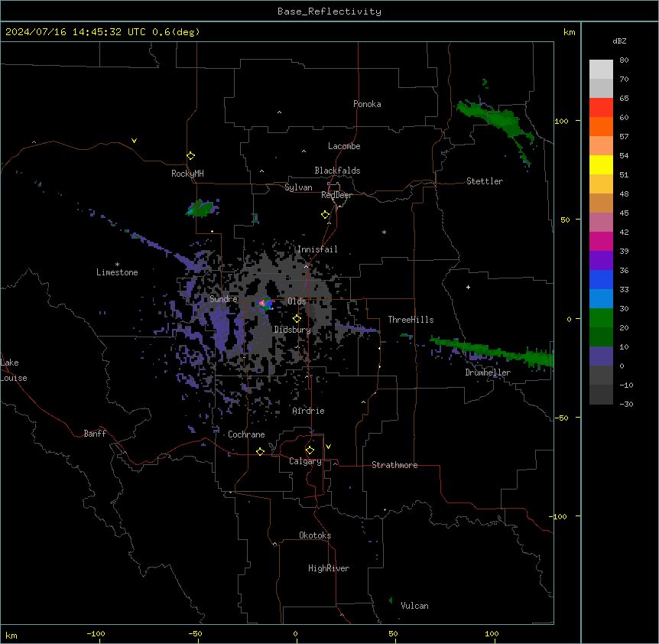The width and height of the screenshot is (659, 644).
Task: Click the RedDeer city label
Action: point(336,195)
